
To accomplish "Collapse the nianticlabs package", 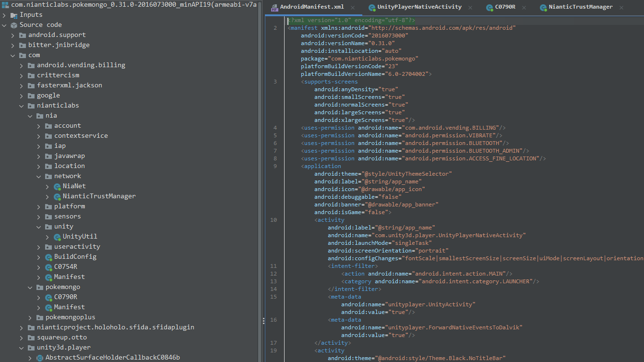I will pos(22,106).
